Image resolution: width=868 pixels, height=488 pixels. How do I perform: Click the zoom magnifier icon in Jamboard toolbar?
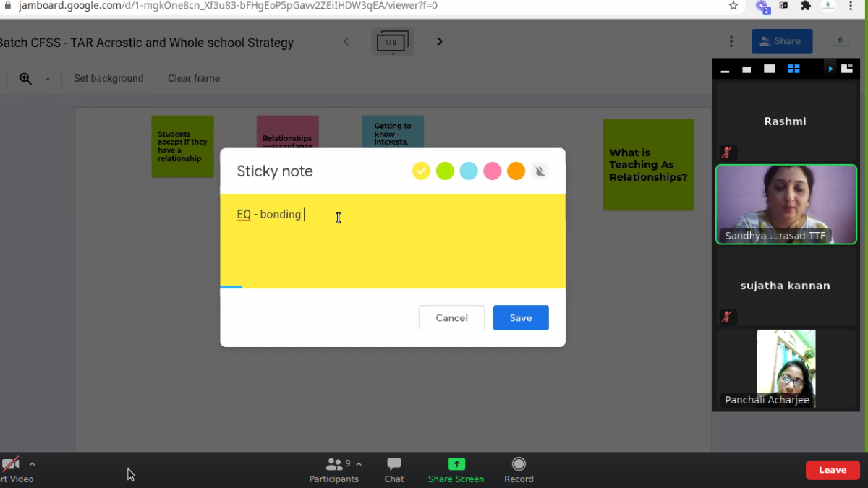pos(25,79)
